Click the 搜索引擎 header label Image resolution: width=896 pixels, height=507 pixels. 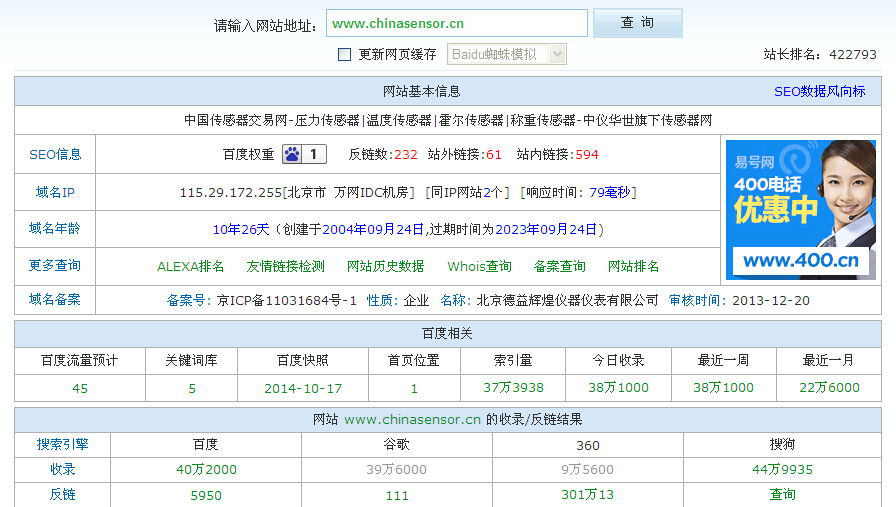(x=62, y=444)
